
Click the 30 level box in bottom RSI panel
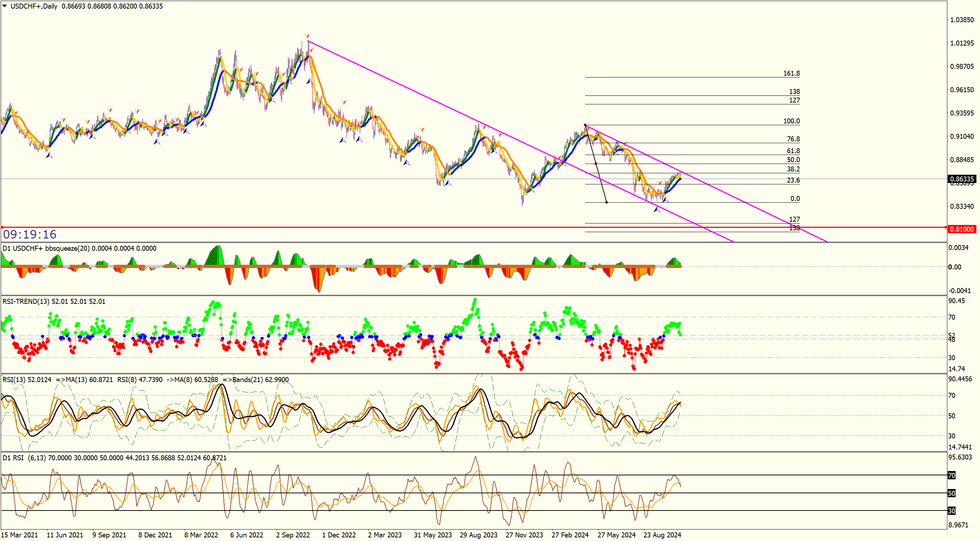[x=951, y=511]
